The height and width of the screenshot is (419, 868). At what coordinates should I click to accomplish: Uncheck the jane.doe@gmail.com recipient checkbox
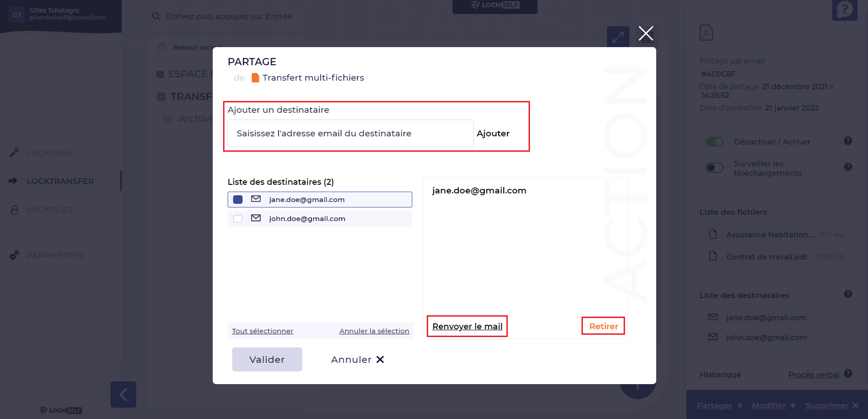click(238, 199)
